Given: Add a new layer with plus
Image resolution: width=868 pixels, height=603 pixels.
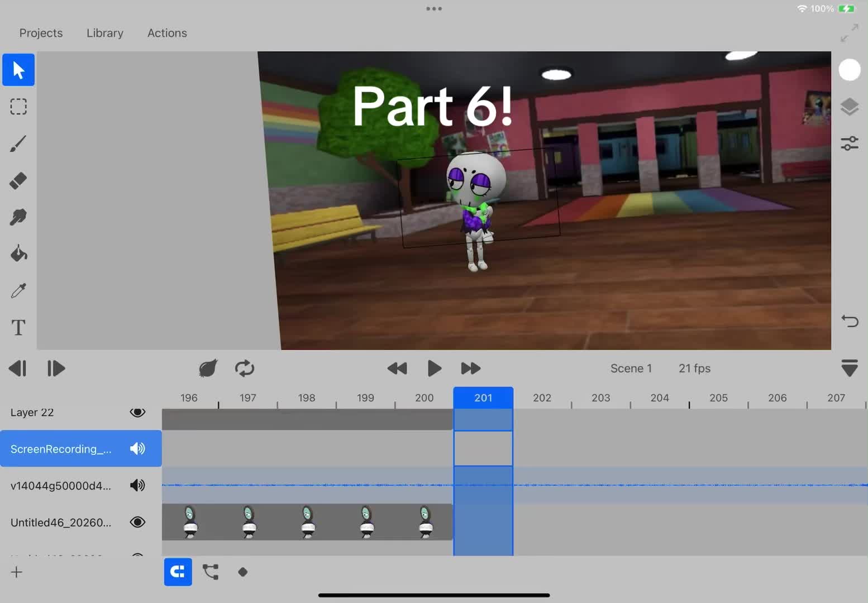Looking at the screenshot, I should point(17,572).
